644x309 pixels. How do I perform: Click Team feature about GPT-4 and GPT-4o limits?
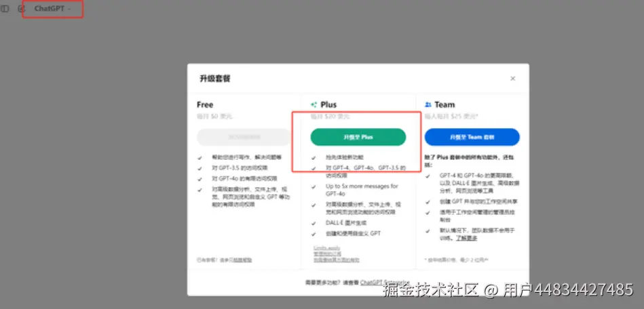tap(479, 182)
